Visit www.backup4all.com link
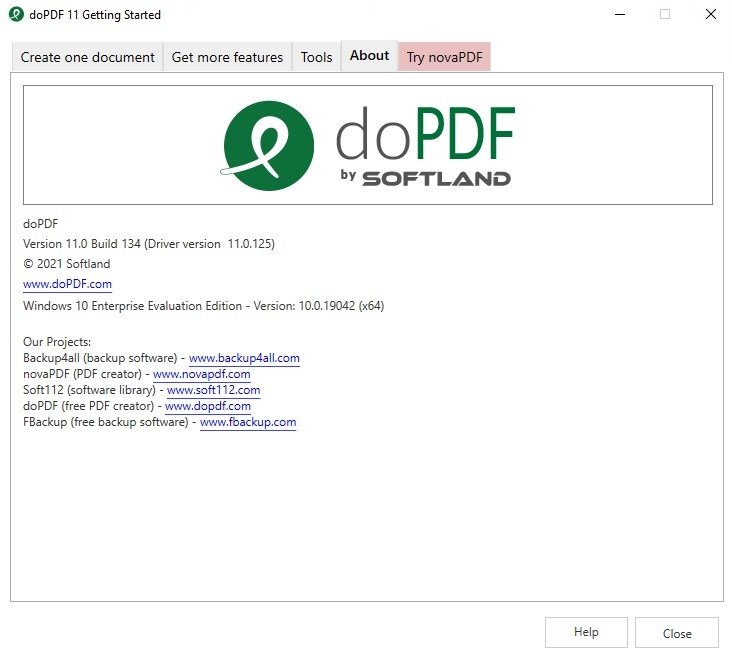Image resolution: width=732 pixels, height=659 pixels. [244, 358]
